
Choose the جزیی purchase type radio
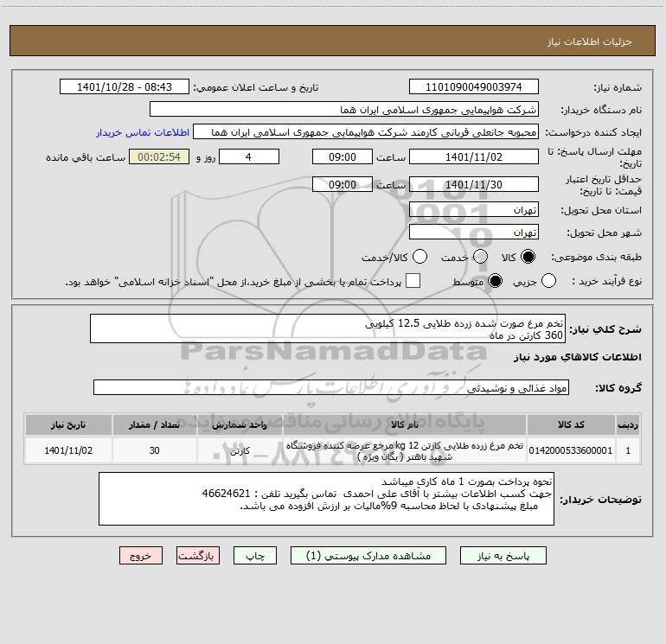tap(548, 281)
